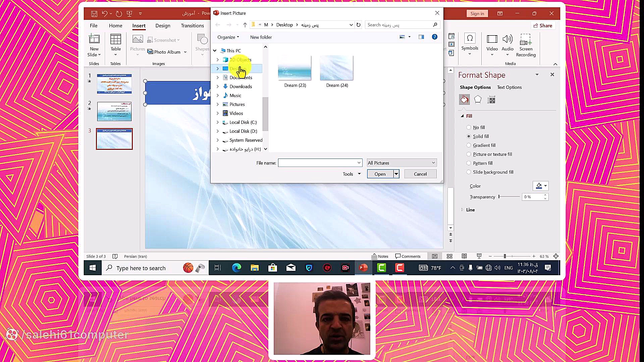Start Screen Recording tool

click(x=526, y=45)
